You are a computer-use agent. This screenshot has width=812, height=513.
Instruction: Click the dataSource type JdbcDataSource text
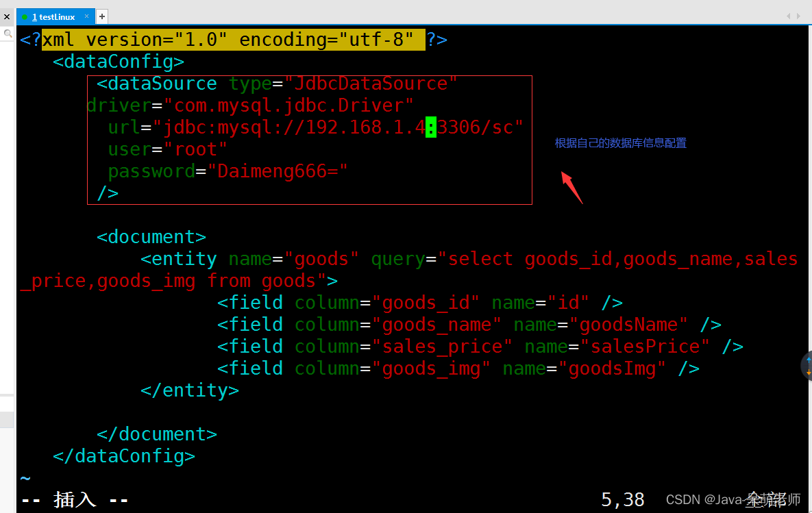click(x=277, y=84)
